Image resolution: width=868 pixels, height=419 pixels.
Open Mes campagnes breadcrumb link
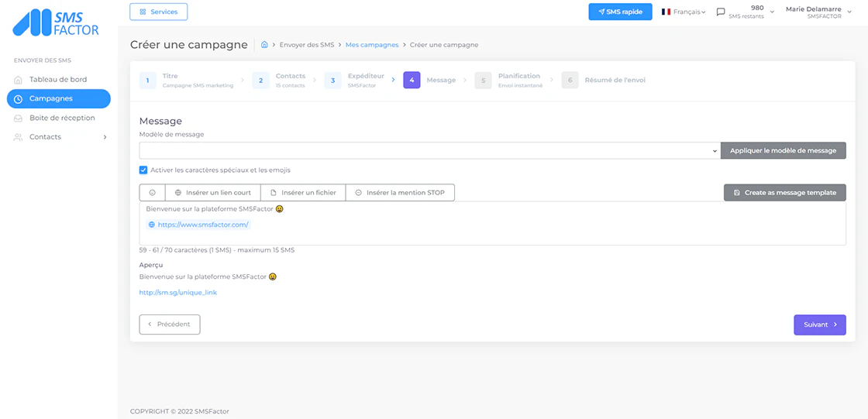372,45
